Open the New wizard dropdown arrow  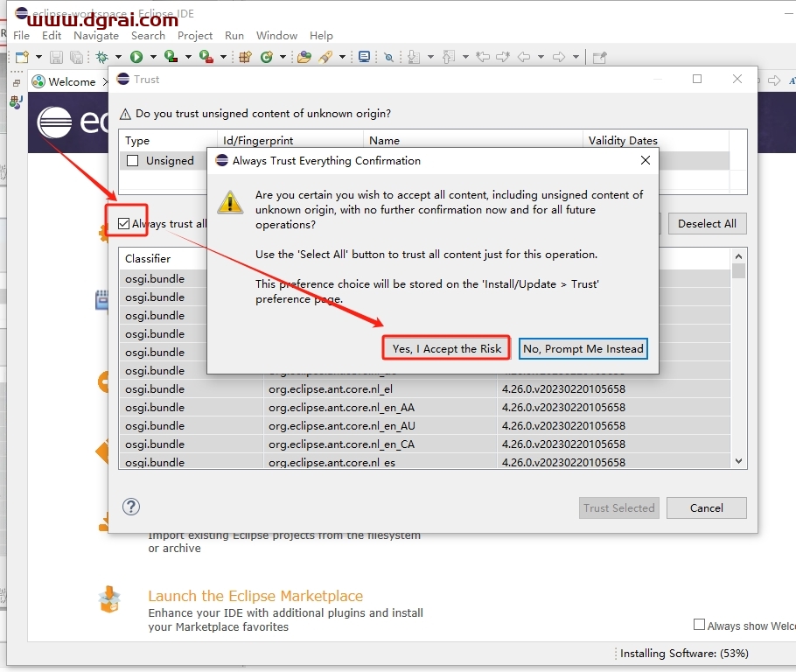click(38, 57)
